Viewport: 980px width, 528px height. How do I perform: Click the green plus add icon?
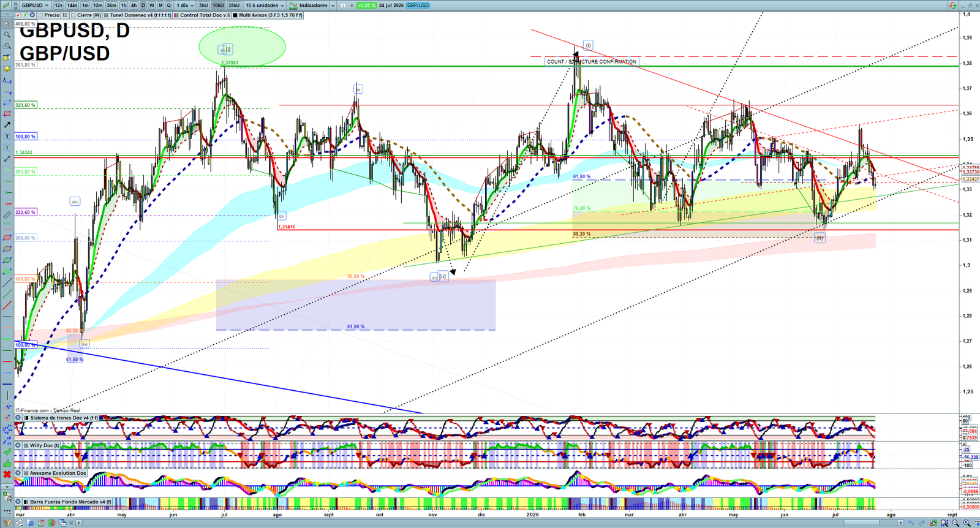[25, 15]
